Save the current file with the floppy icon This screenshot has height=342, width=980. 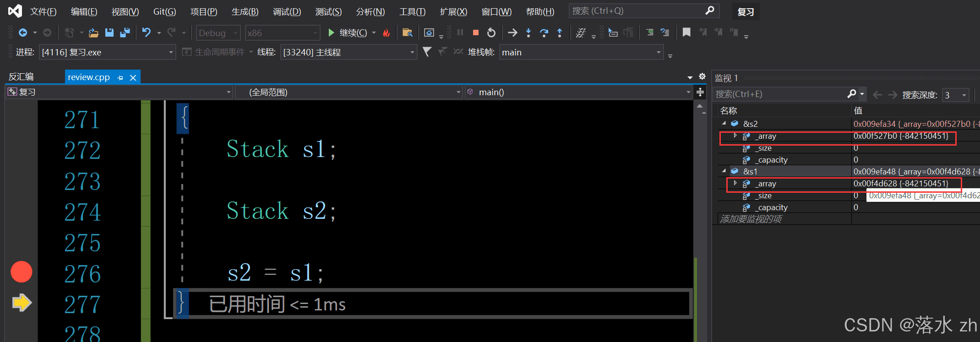[x=109, y=33]
